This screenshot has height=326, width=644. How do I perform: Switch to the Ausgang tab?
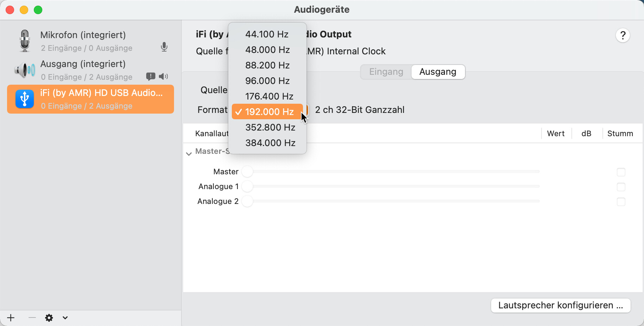tap(438, 72)
